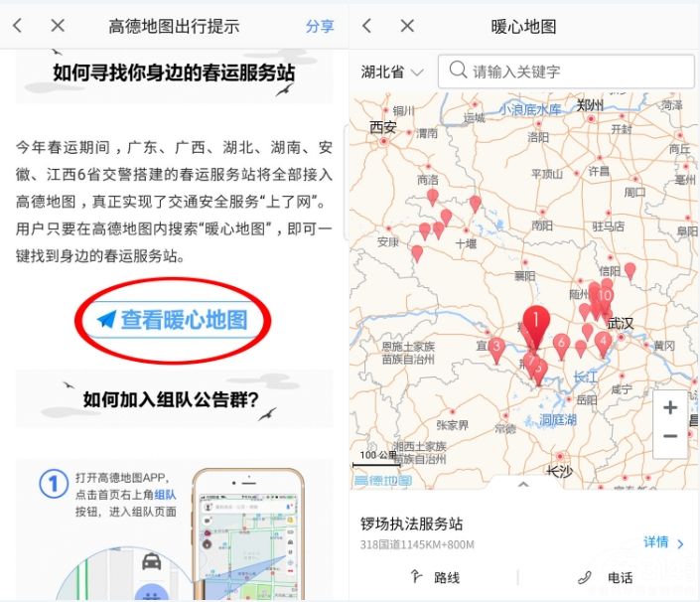Tap the 分享 share link

320,26
